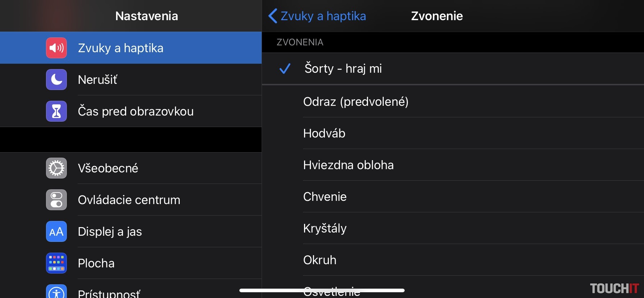Tap the checkmark beside Šorty - hraj mi
The height and width of the screenshot is (298, 644).
pos(285,68)
